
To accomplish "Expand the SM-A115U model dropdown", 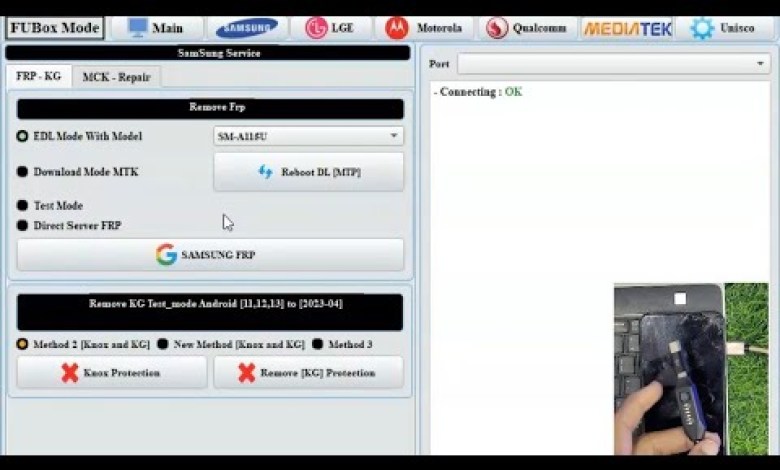I will tap(308, 136).
